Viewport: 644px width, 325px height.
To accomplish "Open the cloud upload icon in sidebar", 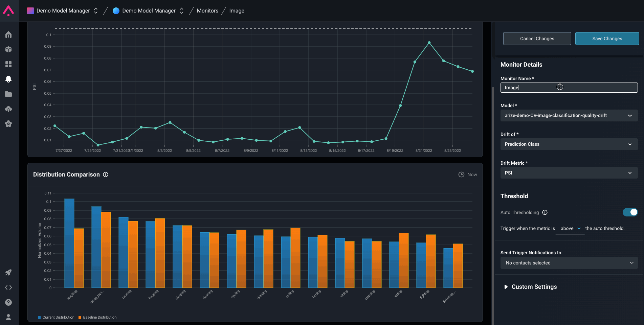I will click(8, 109).
